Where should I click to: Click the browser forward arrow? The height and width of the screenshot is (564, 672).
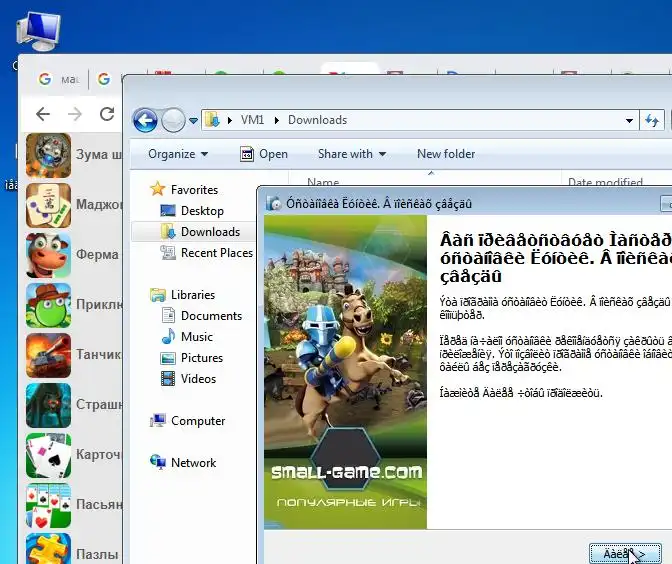(75, 114)
